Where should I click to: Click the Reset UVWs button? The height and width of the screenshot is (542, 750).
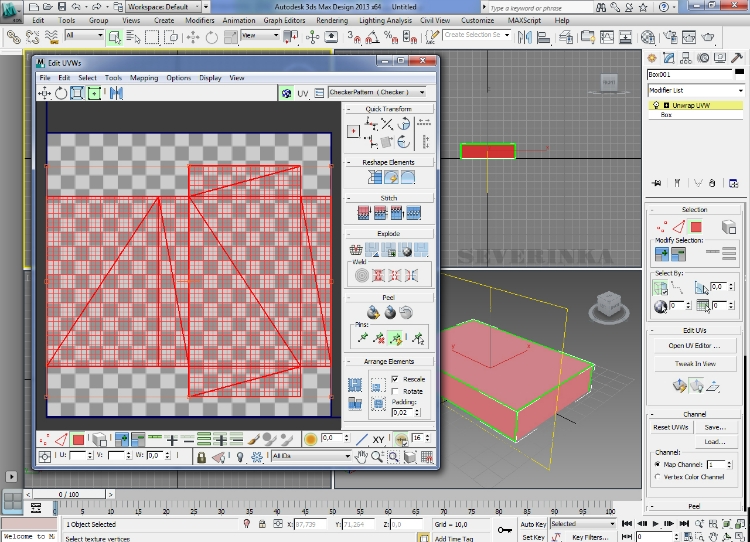pyautogui.click(x=671, y=427)
